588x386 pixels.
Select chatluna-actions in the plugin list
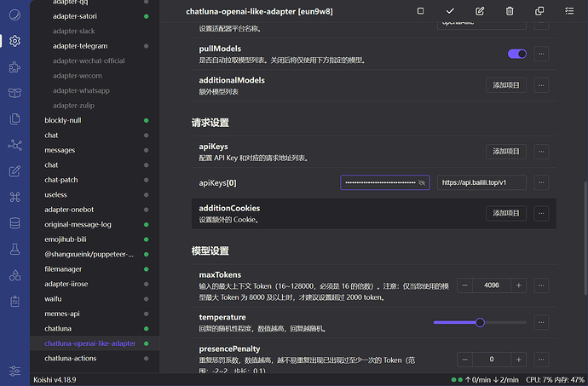[x=70, y=358]
